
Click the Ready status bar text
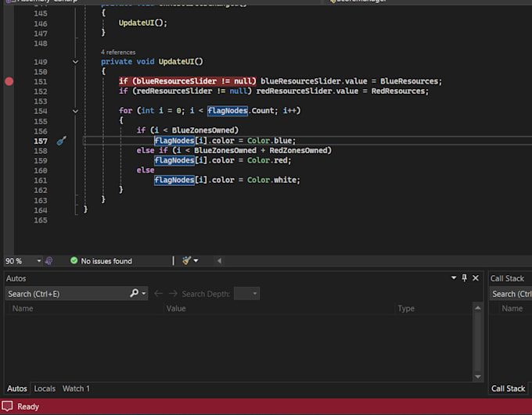pos(28,406)
